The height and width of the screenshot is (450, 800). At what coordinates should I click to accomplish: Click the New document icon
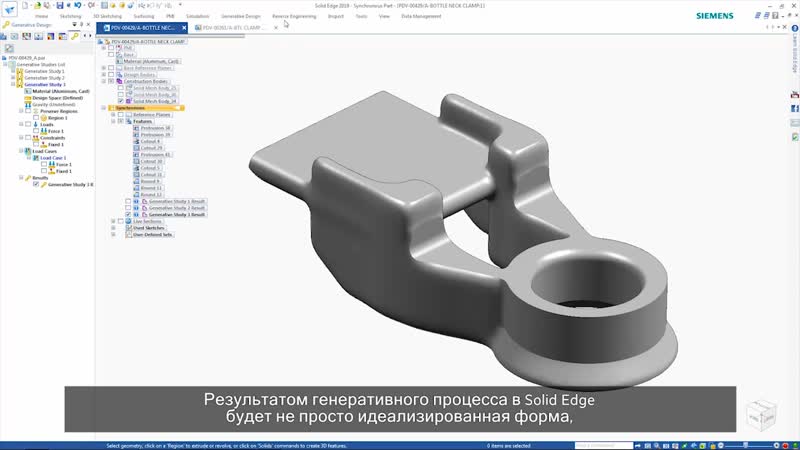pyautogui.click(x=25, y=6)
